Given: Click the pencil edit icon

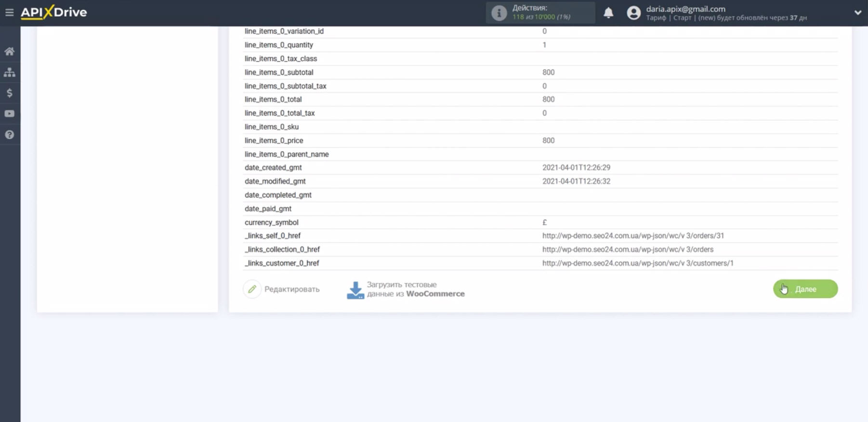Looking at the screenshot, I should [x=252, y=289].
